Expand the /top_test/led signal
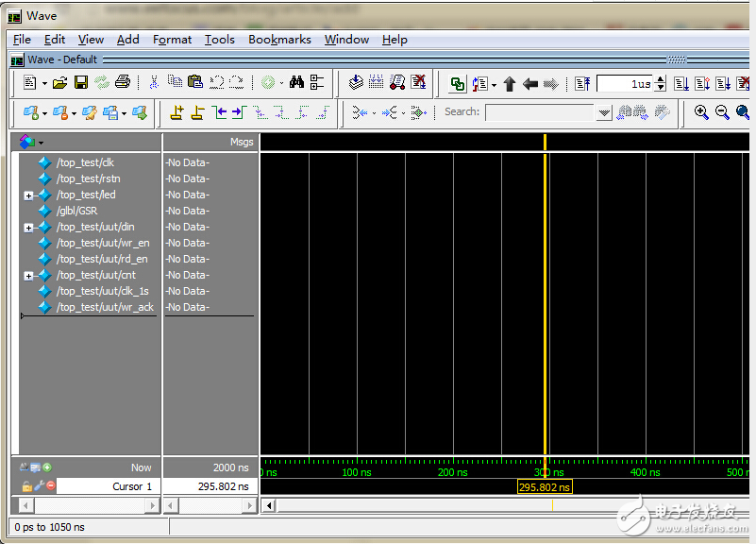 [x=28, y=195]
